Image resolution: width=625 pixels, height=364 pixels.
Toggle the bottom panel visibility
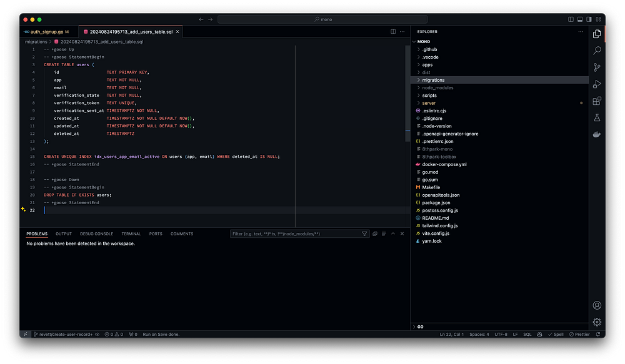tap(580, 19)
